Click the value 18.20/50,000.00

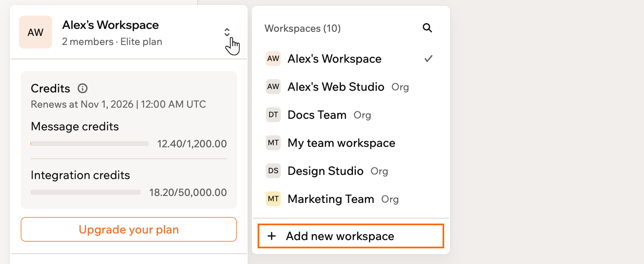(x=188, y=193)
